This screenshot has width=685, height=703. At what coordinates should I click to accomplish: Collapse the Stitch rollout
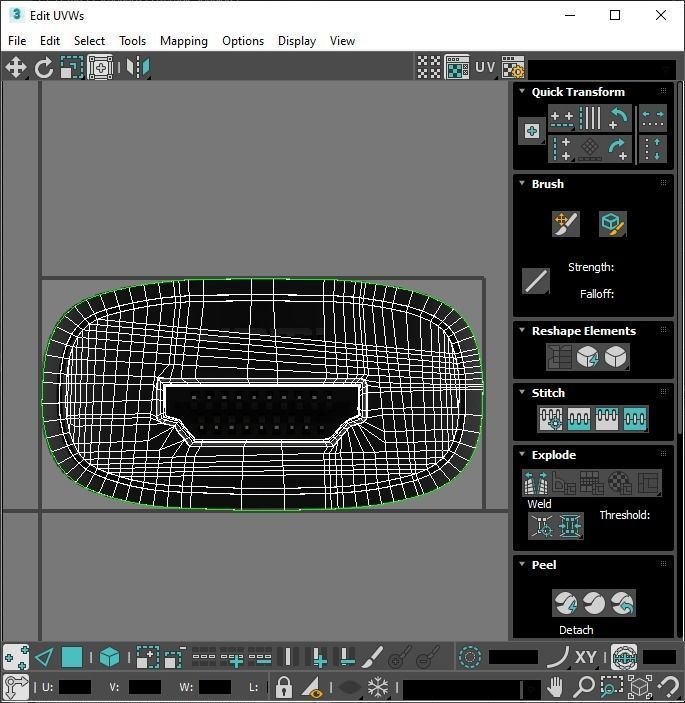tap(522, 392)
